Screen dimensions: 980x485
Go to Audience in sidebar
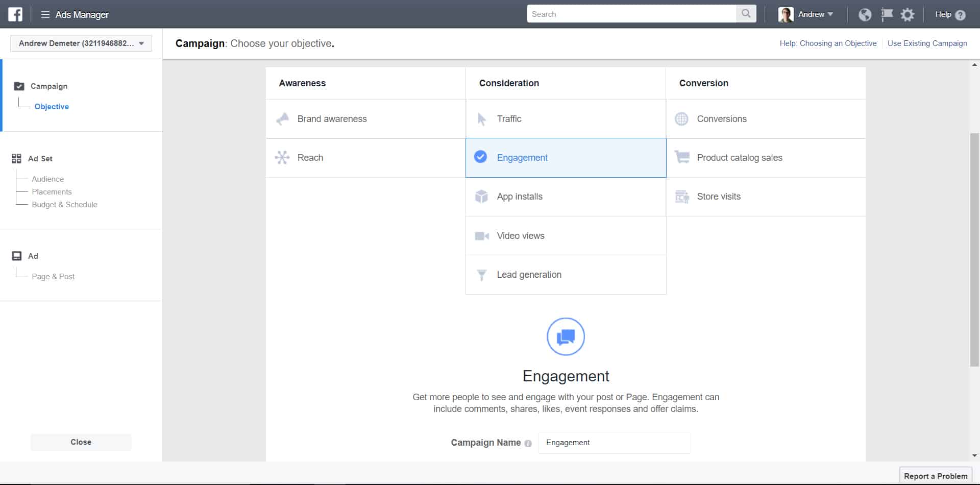(x=47, y=179)
